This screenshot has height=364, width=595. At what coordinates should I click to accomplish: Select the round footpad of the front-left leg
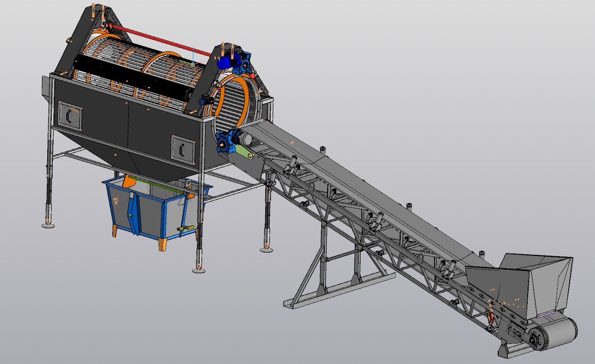click(48, 225)
